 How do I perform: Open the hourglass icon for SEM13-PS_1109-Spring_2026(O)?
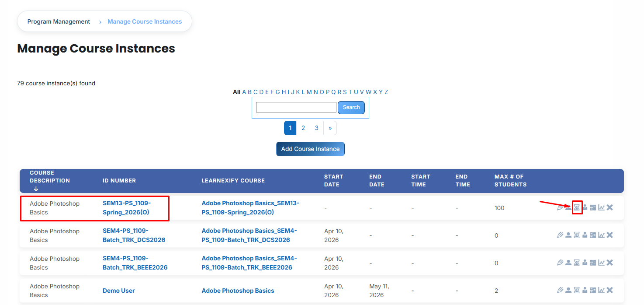coord(577,207)
